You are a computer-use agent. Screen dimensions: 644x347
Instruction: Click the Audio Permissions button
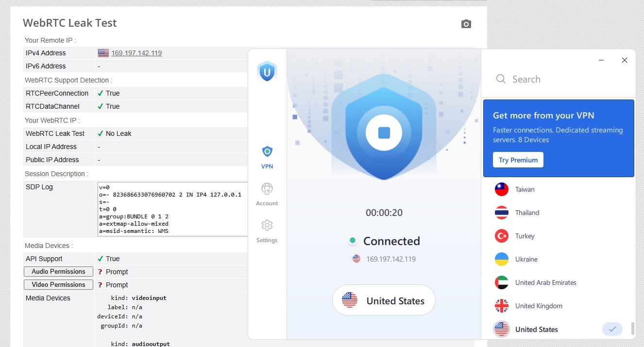coord(58,272)
